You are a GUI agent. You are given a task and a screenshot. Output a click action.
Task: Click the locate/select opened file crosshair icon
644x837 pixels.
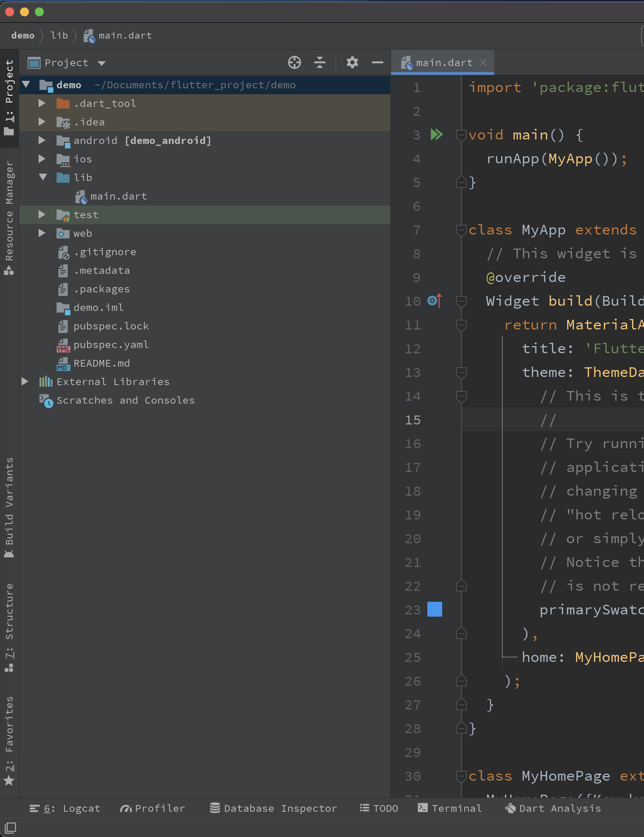pyautogui.click(x=294, y=62)
